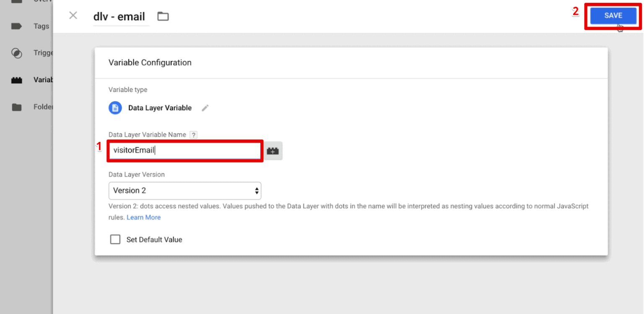Click the help icon beside Data Layer Variable Name
Screen dimensions: 644x314
(193, 134)
